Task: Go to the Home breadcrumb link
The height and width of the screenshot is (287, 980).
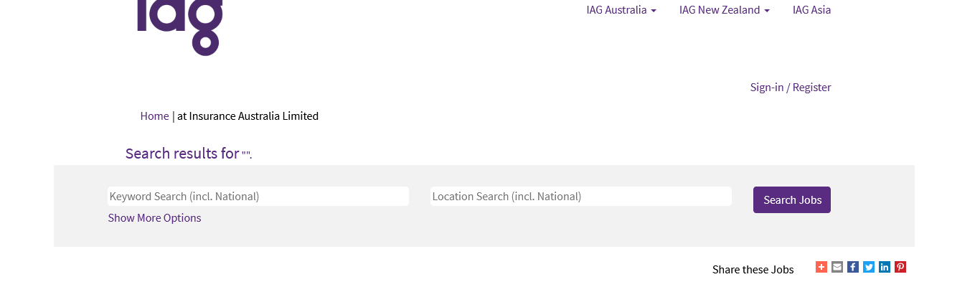Action: (154, 116)
